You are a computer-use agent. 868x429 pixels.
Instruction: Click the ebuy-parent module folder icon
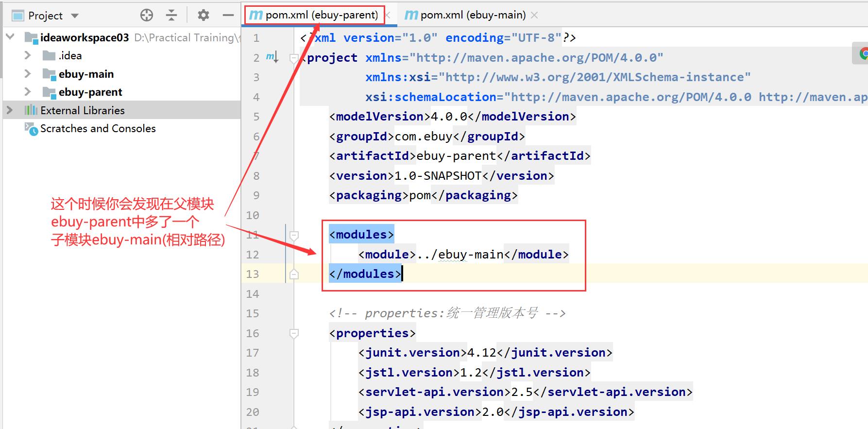click(x=49, y=92)
